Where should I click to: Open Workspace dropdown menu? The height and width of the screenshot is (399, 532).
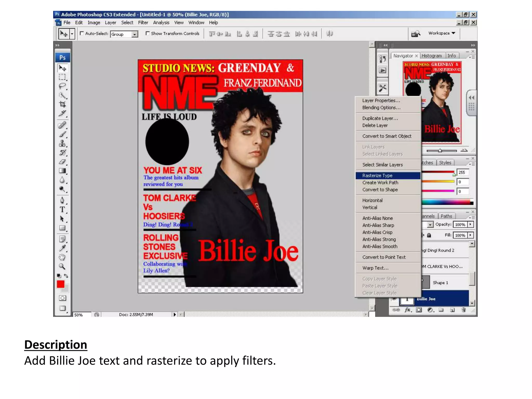pyautogui.click(x=442, y=33)
